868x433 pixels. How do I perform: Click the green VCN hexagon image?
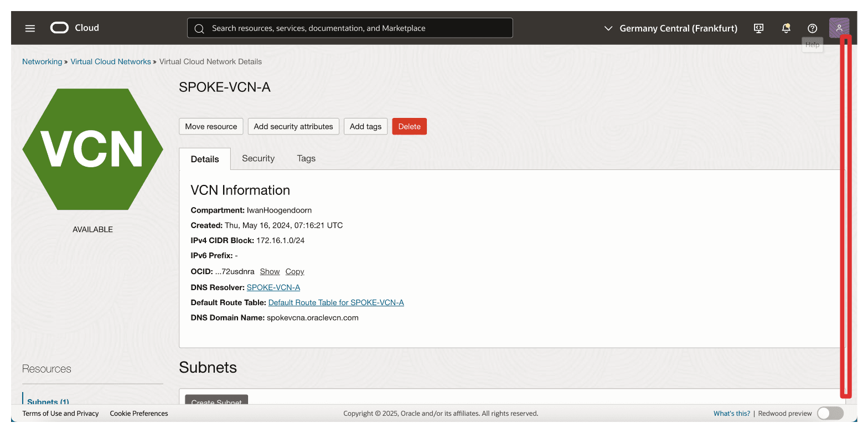pyautogui.click(x=92, y=149)
